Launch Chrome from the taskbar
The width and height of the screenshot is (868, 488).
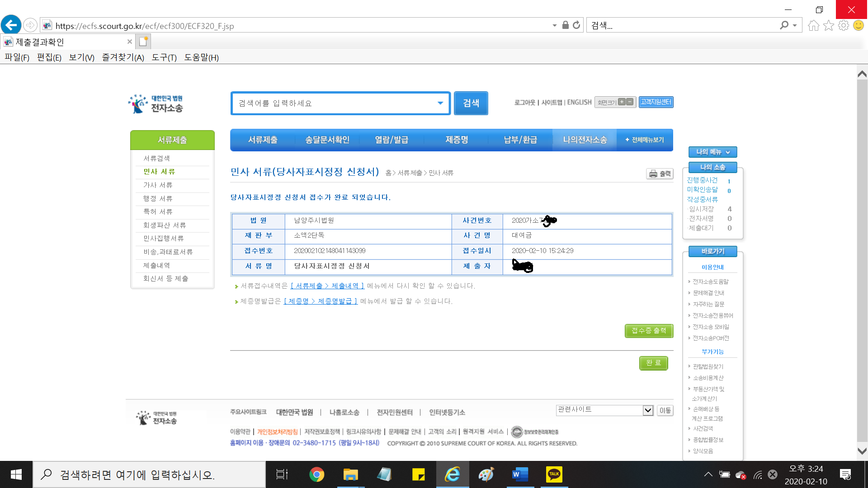316,474
